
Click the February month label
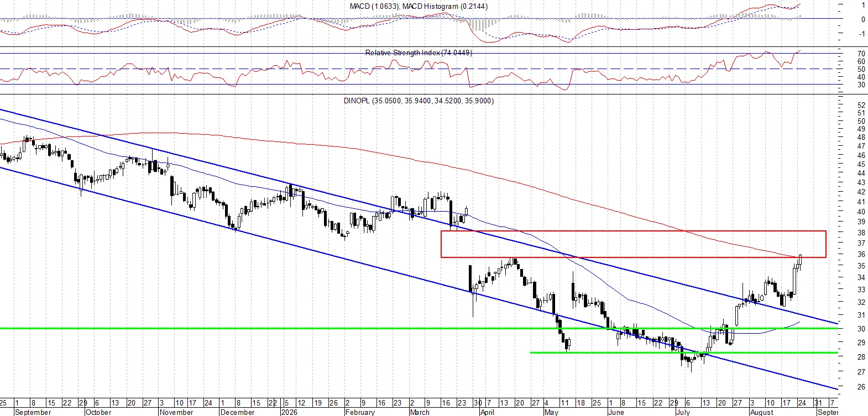coord(360,412)
